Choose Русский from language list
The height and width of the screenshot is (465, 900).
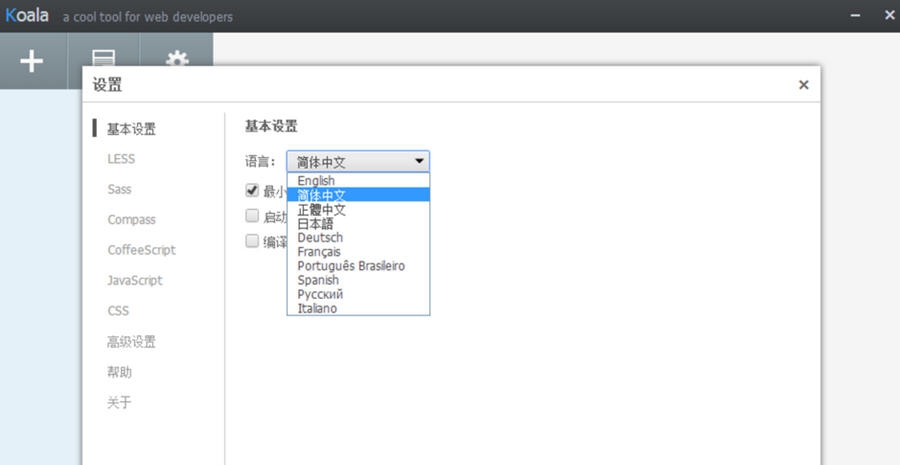(358, 294)
